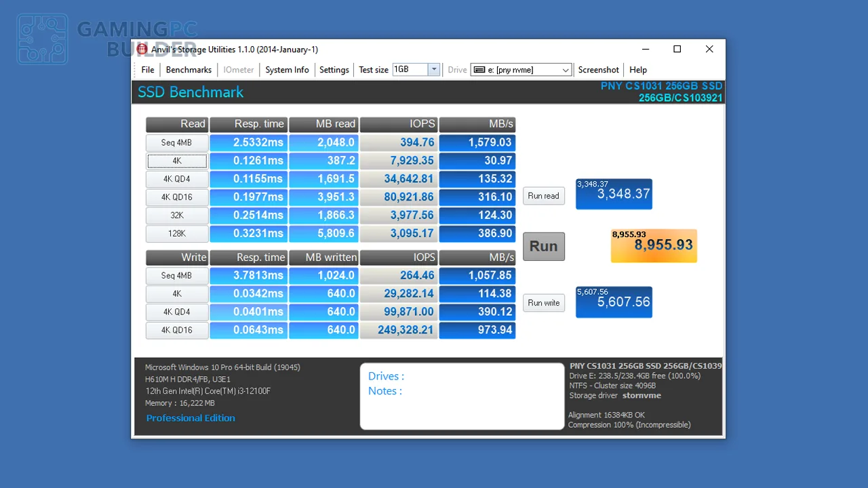Open the File menu
This screenshot has height=488, width=868.
click(148, 70)
